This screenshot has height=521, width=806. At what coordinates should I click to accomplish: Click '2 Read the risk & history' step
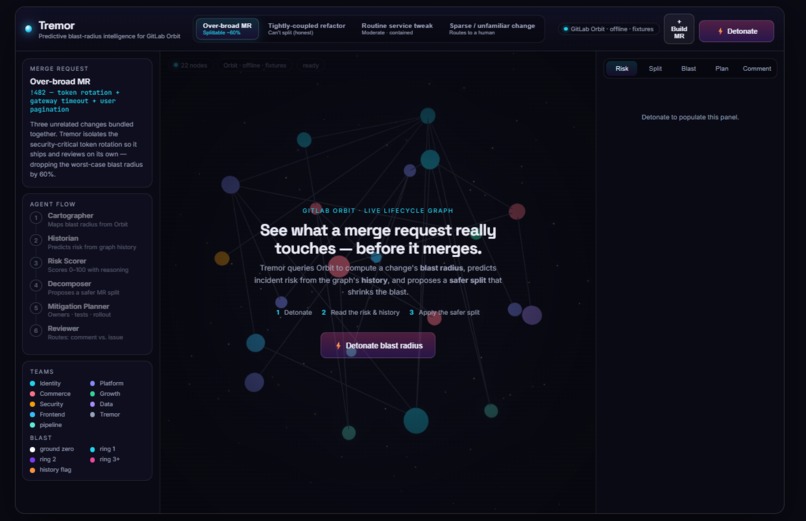coord(360,312)
